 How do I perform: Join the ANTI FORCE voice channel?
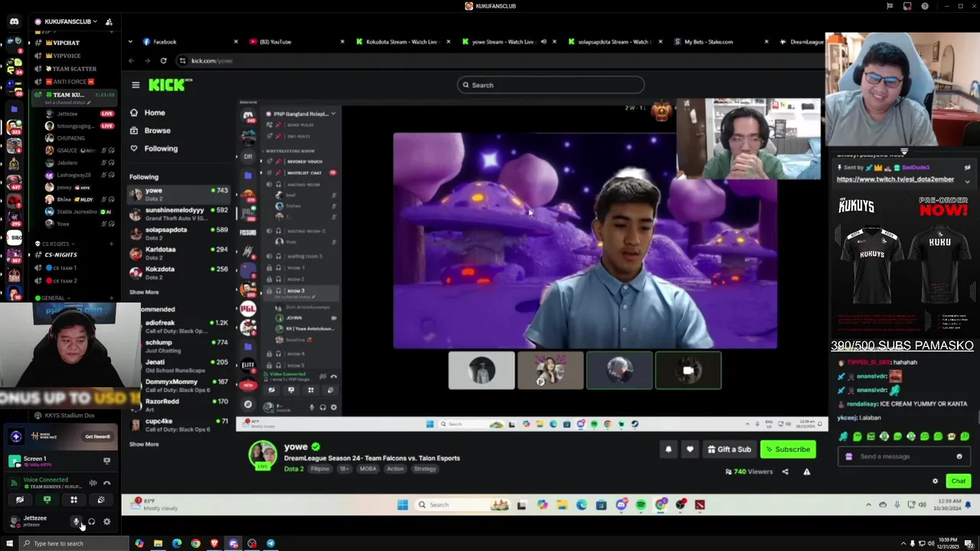tap(74, 82)
